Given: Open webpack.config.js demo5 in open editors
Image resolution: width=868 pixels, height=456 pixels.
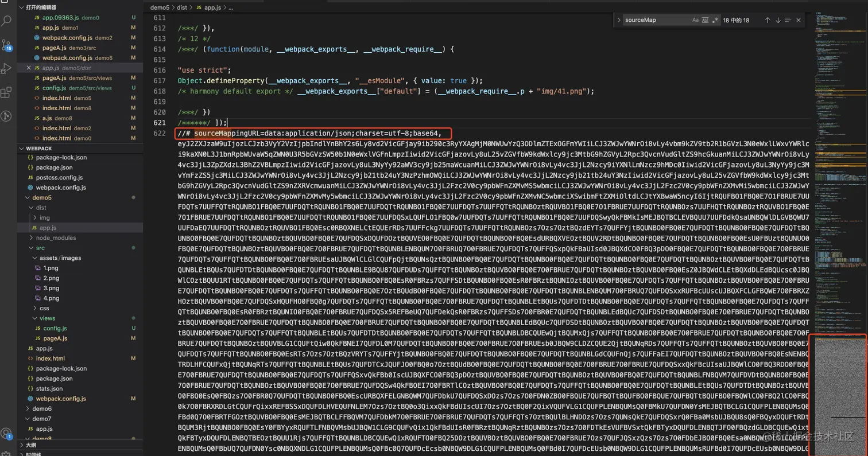Looking at the screenshot, I should (80, 58).
